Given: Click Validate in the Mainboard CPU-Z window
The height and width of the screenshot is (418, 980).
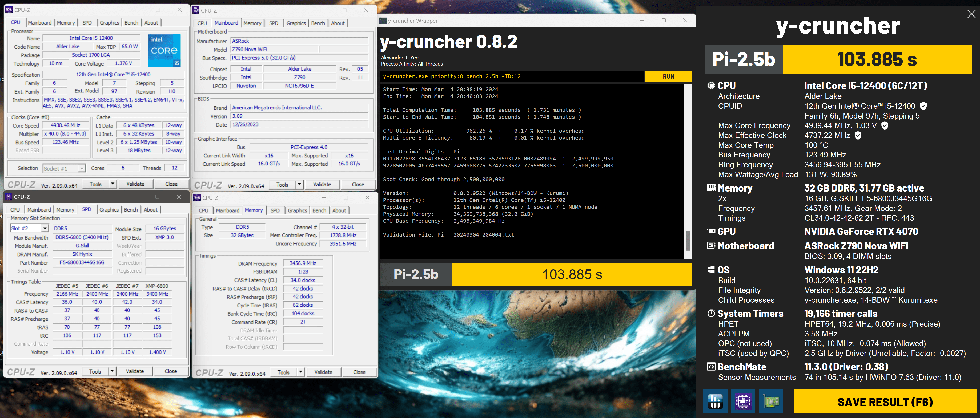Looking at the screenshot, I should pyautogui.click(x=322, y=184).
